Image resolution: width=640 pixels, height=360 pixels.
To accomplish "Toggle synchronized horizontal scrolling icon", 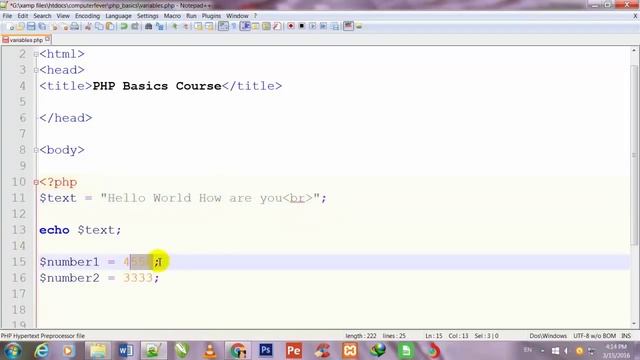I will 209,27.
